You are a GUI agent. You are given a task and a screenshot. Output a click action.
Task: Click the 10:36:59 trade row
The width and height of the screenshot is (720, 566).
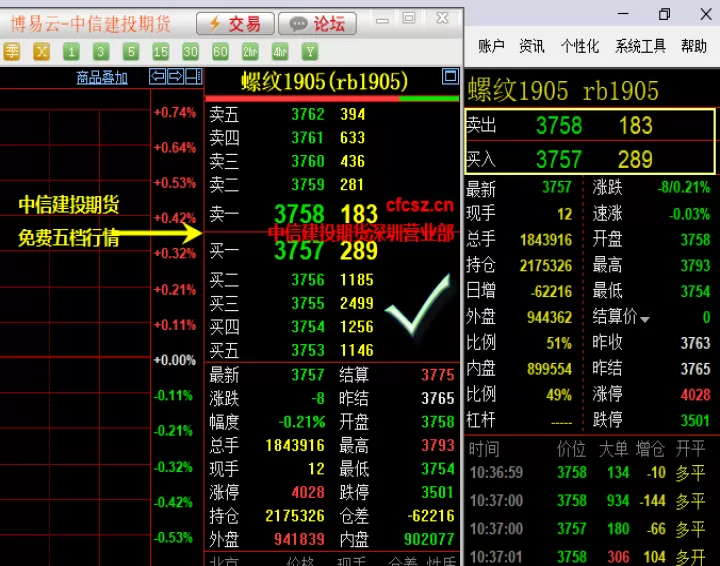(590, 472)
